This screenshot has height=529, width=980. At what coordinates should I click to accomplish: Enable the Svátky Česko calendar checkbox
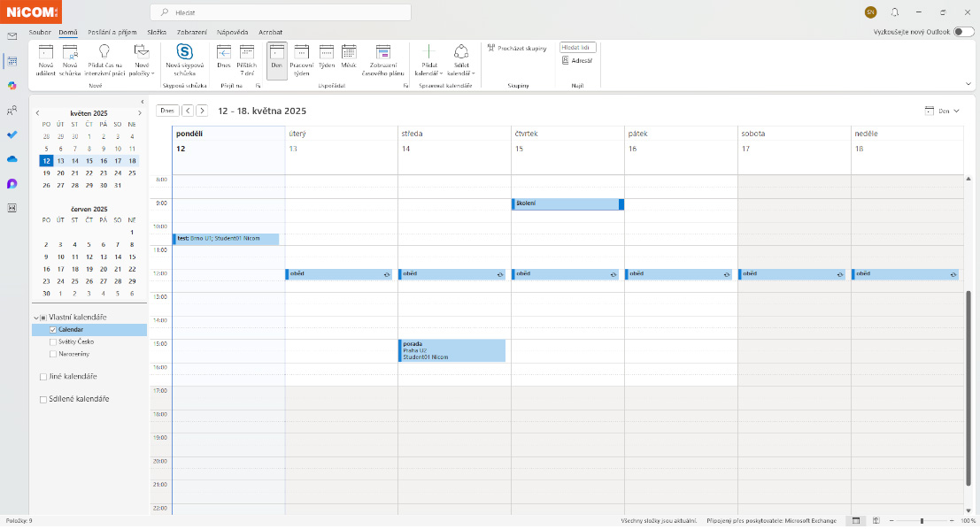(53, 341)
